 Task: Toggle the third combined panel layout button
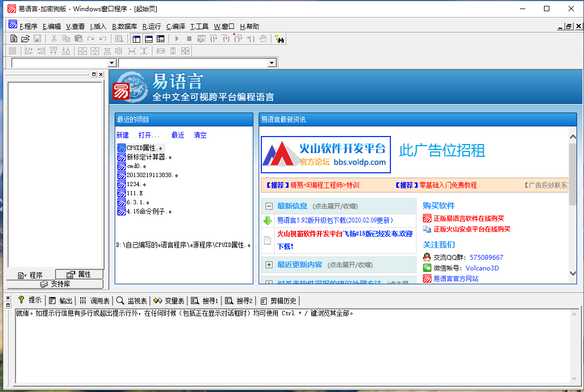click(161, 39)
